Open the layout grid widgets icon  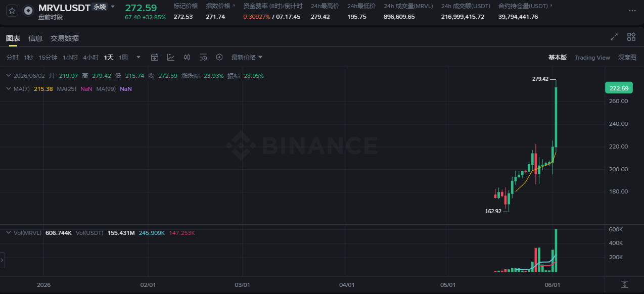[631, 37]
